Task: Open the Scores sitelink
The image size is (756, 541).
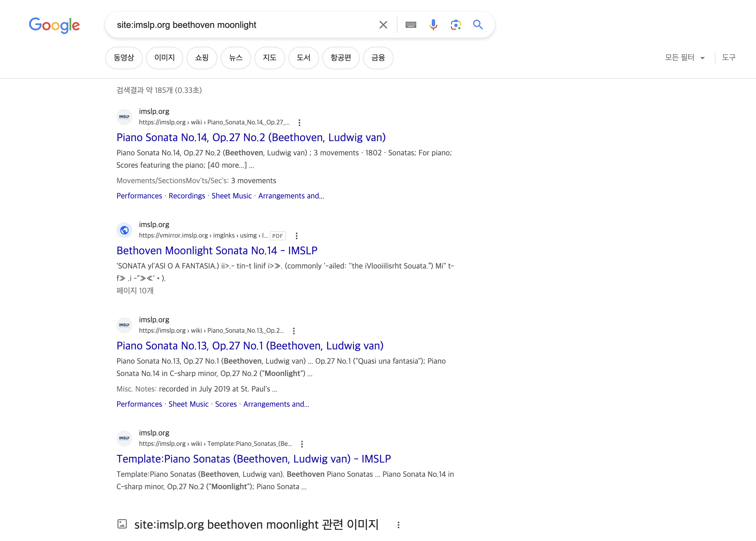Action: tap(226, 404)
